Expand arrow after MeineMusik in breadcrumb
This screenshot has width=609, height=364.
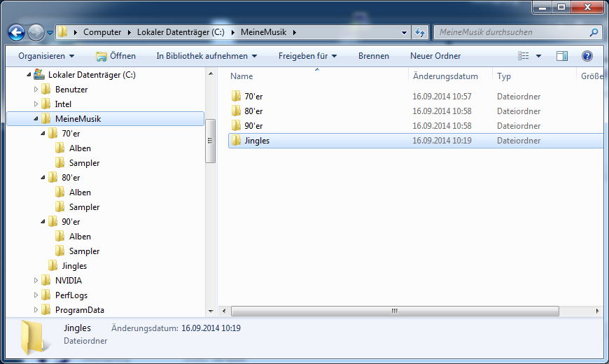coord(295,32)
